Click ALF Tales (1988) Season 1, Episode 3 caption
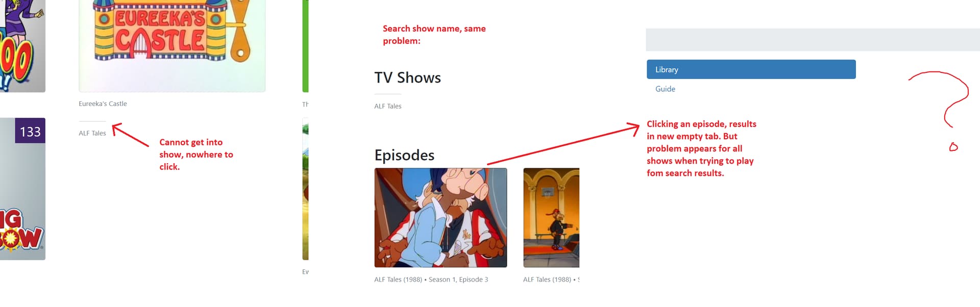 tap(431, 279)
